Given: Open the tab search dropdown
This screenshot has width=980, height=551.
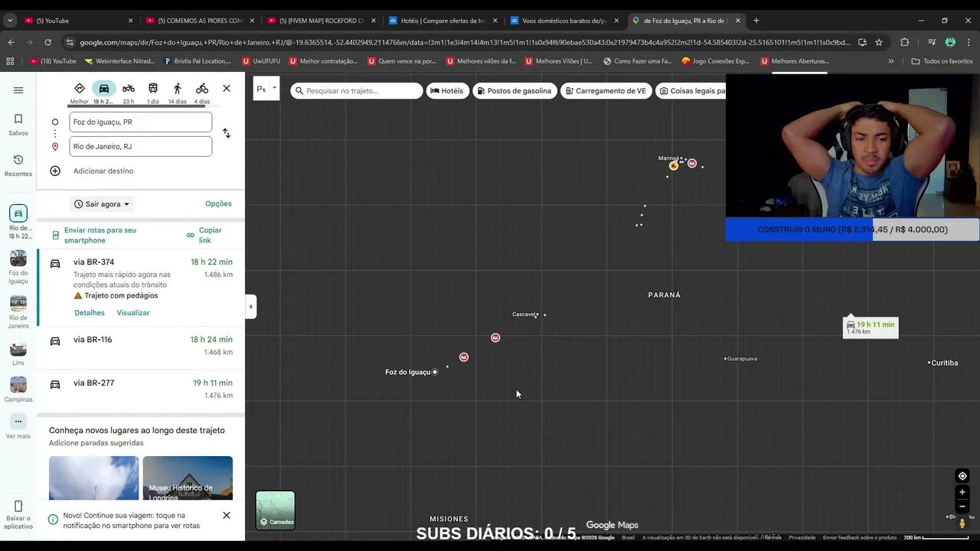Looking at the screenshot, I should coord(10,21).
